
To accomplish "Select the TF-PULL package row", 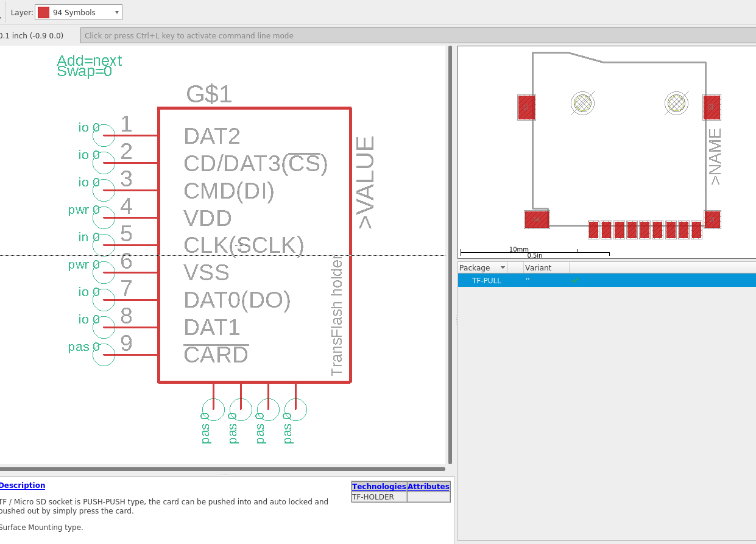I will point(607,280).
